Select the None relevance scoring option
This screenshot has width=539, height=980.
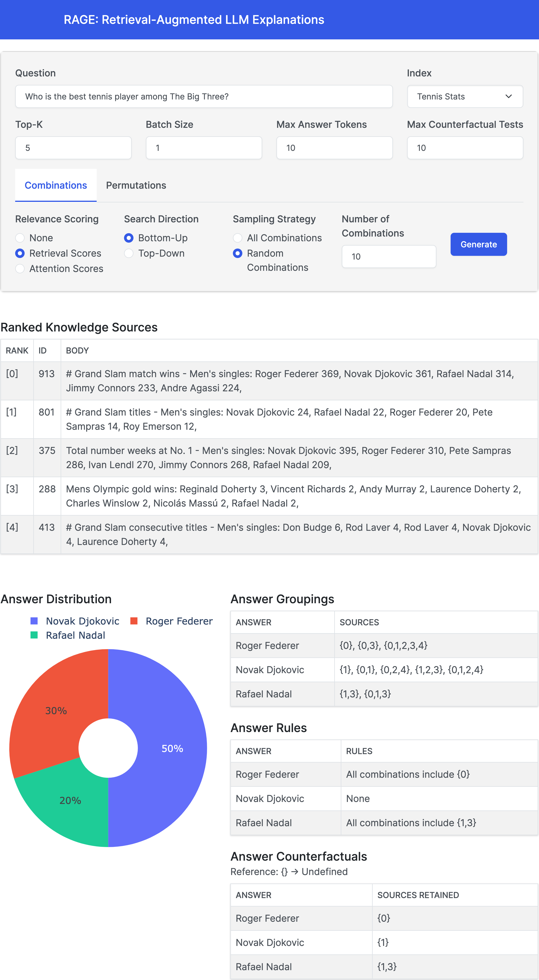[20, 238]
